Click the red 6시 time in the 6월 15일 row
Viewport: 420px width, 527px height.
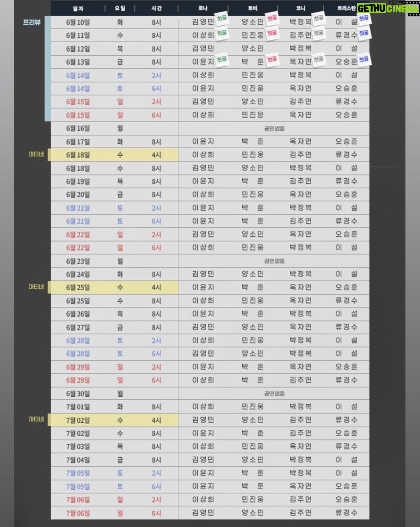(156, 115)
